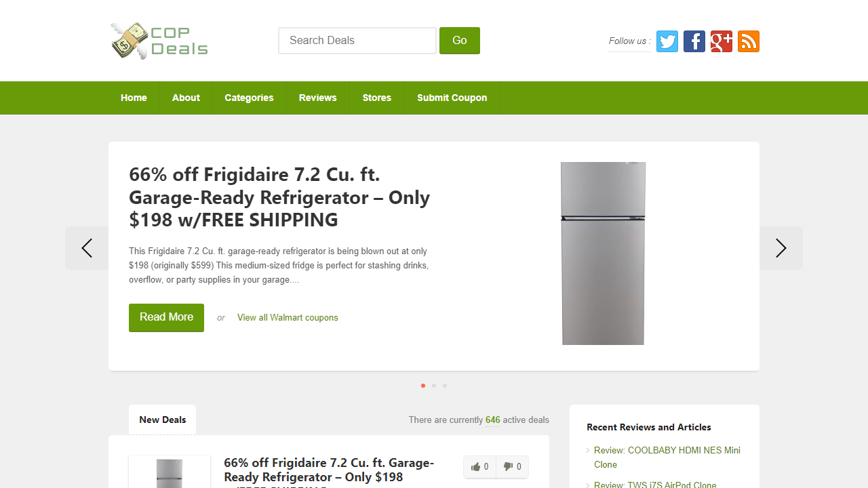The height and width of the screenshot is (488, 868).
Task: Open the RSS feed icon
Action: 749,41
